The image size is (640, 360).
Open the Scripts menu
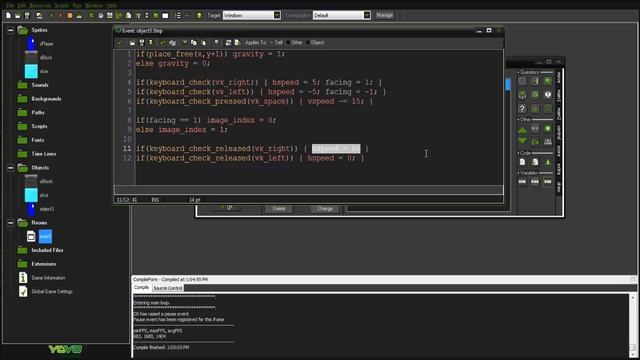(62, 5)
